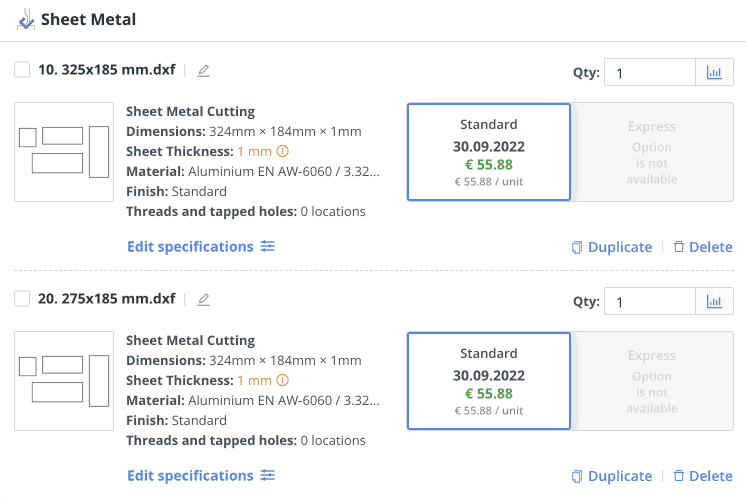Delete the 325x185 mm.dxf part
Image resolution: width=746 pixels, height=499 pixels.
(702, 247)
